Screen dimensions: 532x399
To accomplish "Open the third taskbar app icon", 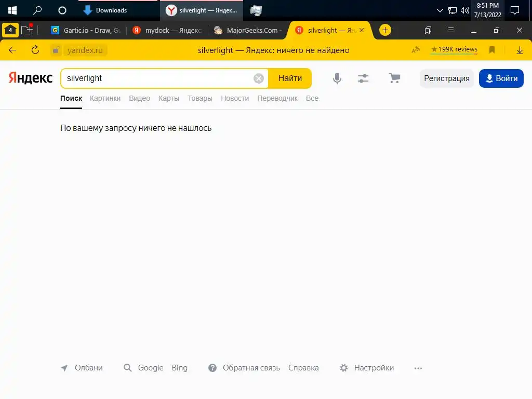I will 256,10.
